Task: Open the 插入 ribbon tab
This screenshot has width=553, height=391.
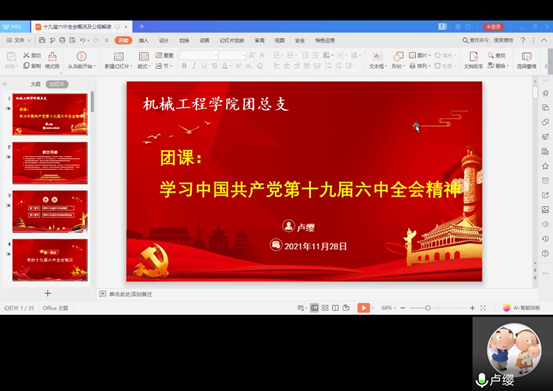Action: tap(144, 41)
